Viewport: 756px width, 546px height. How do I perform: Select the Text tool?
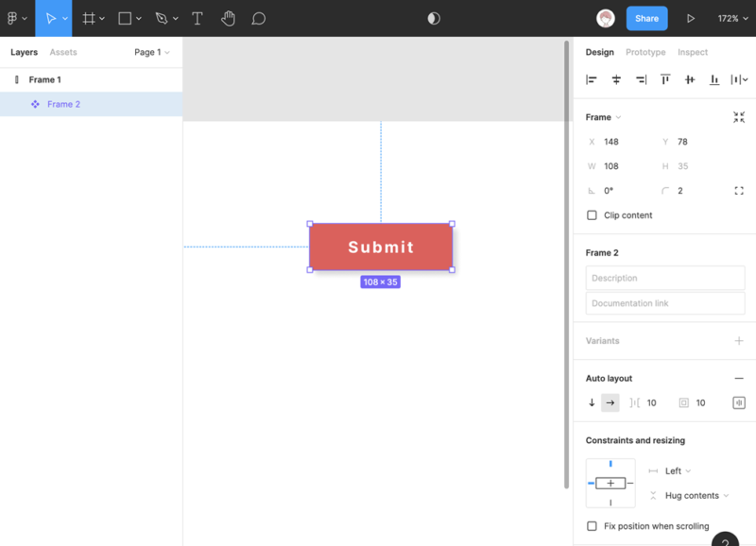pyautogui.click(x=197, y=18)
